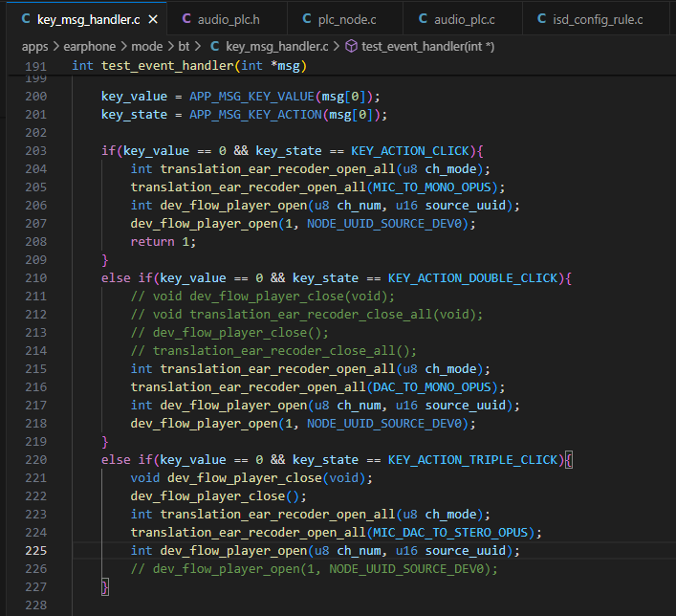676x616 pixels.
Task: Click comment dev_flow_player_close(void) on line 211
Action: click(292, 297)
